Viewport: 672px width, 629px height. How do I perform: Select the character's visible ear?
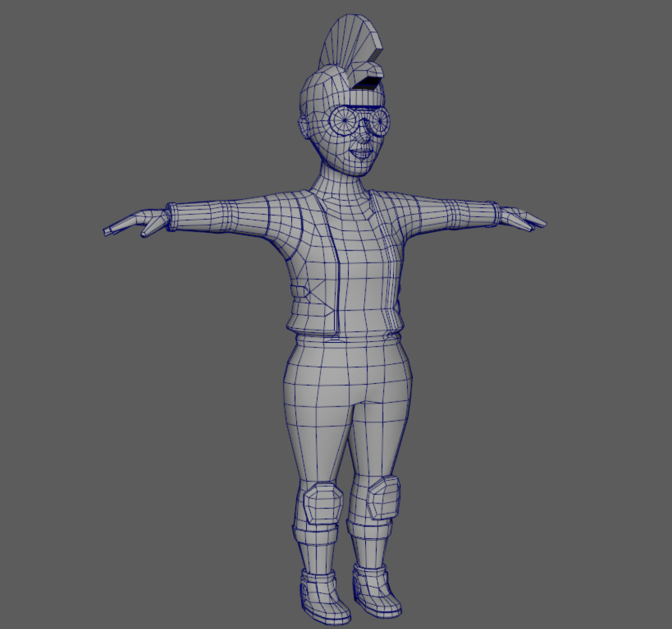304,128
